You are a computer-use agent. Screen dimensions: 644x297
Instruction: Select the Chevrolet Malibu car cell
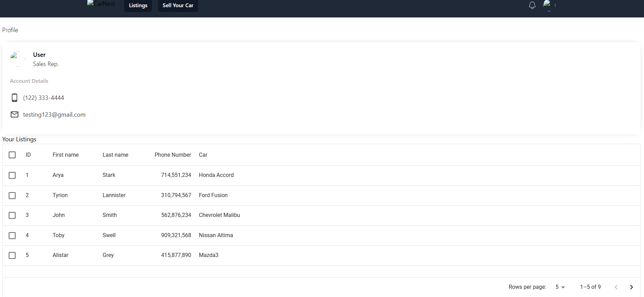click(219, 215)
